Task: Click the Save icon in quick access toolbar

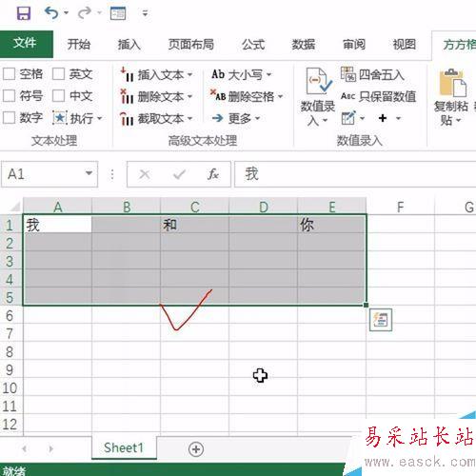Action: pyautogui.click(x=24, y=13)
